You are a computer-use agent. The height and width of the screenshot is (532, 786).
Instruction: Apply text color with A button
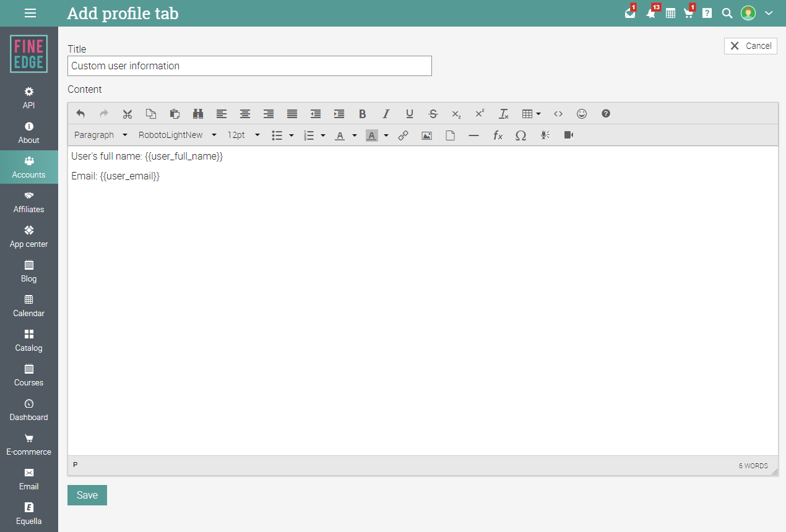click(340, 135)
